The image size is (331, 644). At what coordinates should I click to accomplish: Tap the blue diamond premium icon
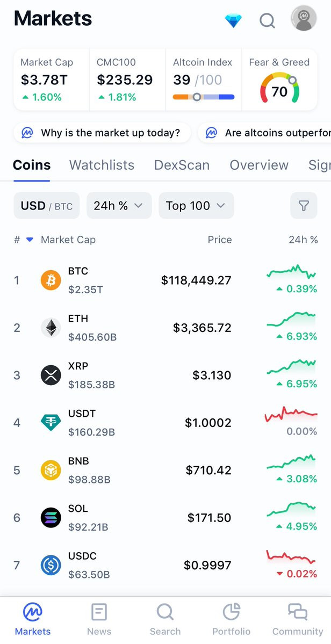[233, 20]
